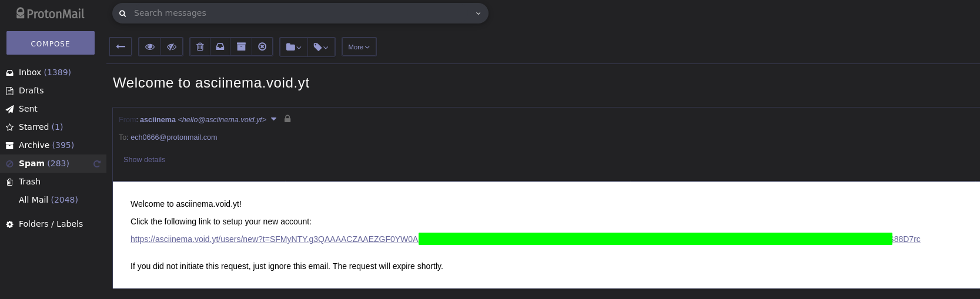Click the back arrow toolbar button
The image size is (980, 299).
pos(121,47)
